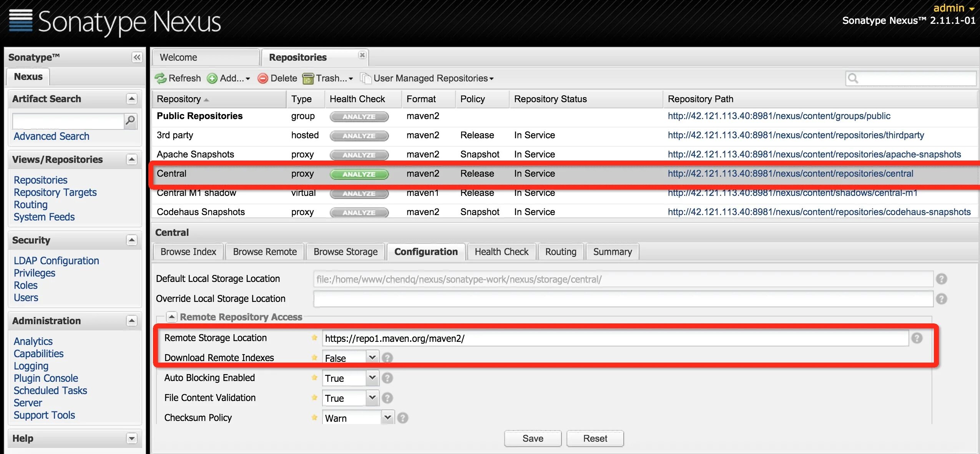Click help icon beside Remote Storage Location
The image size is (980, 454).
coord(917,338)
